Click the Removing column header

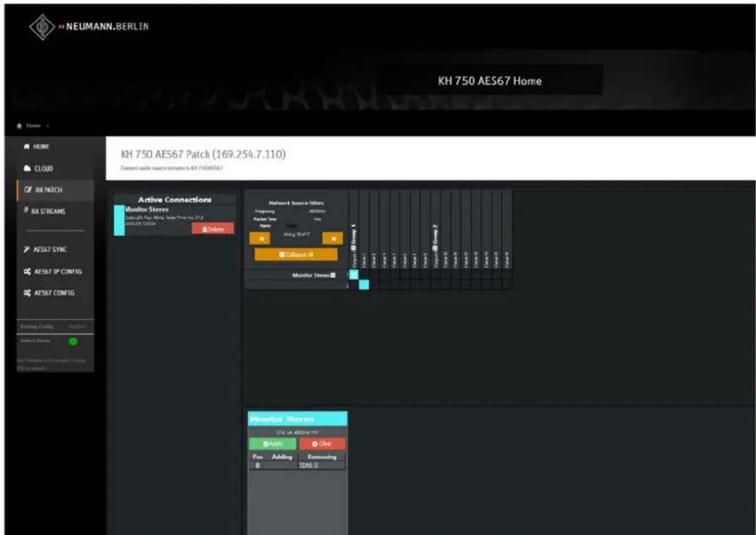click(321, 456)
